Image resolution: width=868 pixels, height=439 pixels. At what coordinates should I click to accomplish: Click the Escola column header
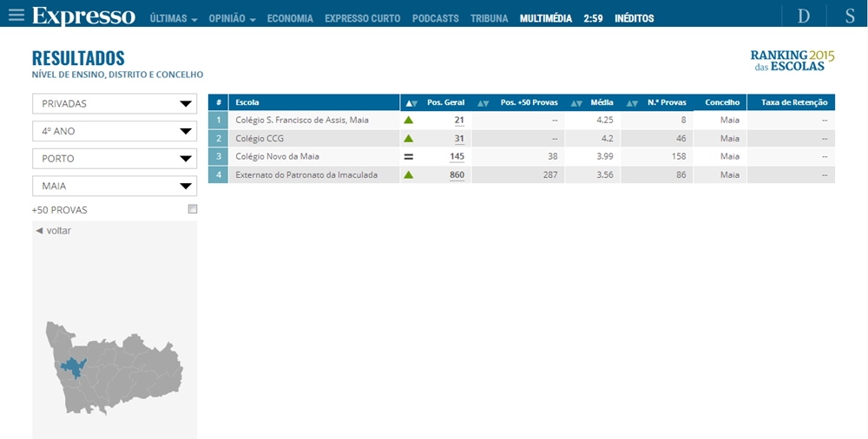314,102
